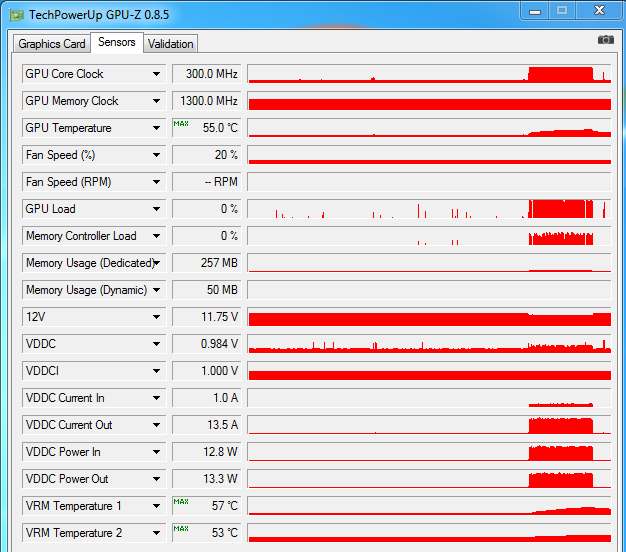The image size is (626, 552).
Task: Click the 50 MB dynamic memory value
Action: [207, 290]
